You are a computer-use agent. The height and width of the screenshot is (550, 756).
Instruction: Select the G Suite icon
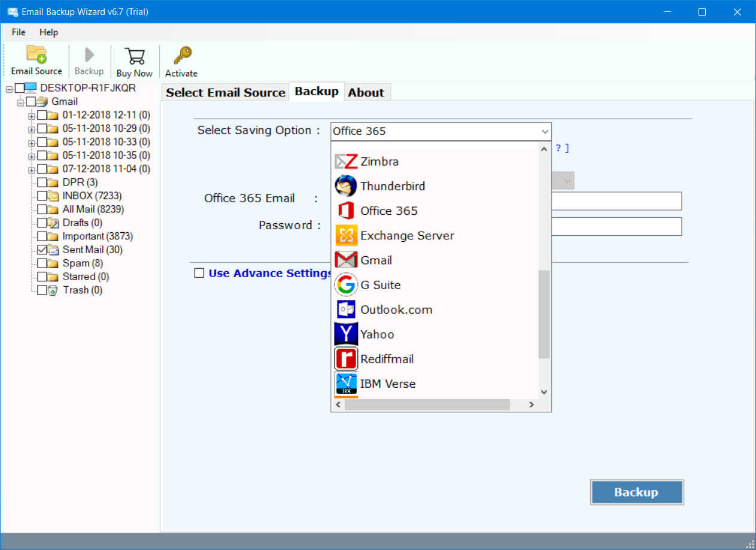pos(346,285)
